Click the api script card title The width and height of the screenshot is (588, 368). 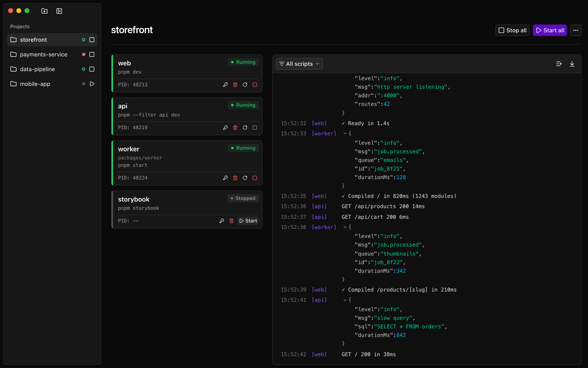123,106
